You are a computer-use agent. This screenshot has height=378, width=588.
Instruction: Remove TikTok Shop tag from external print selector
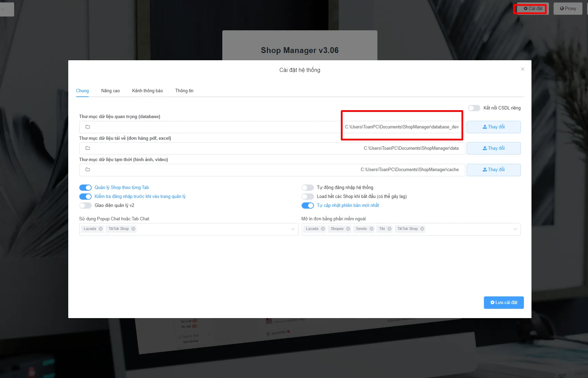click(422, 229)
